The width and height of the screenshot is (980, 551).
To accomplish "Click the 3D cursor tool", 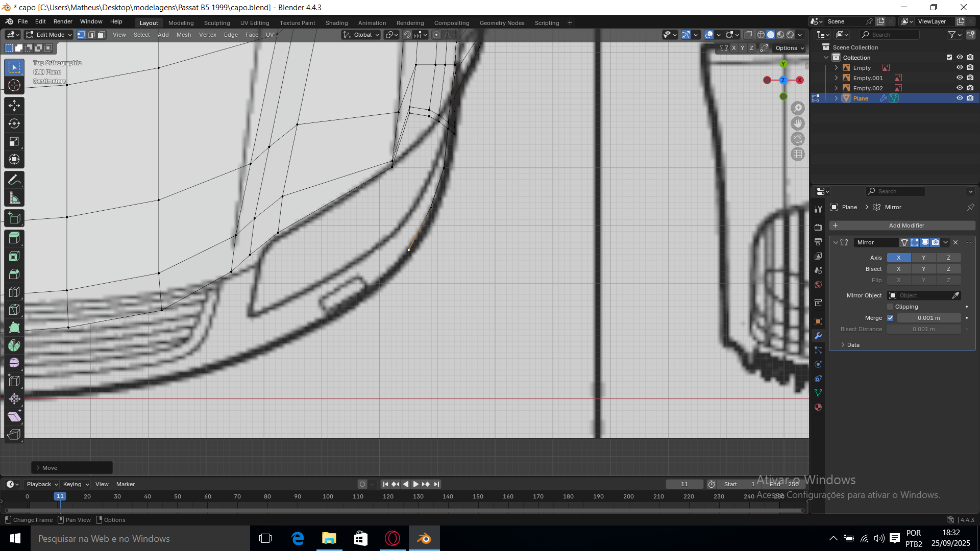I will (x=14, y=85).
